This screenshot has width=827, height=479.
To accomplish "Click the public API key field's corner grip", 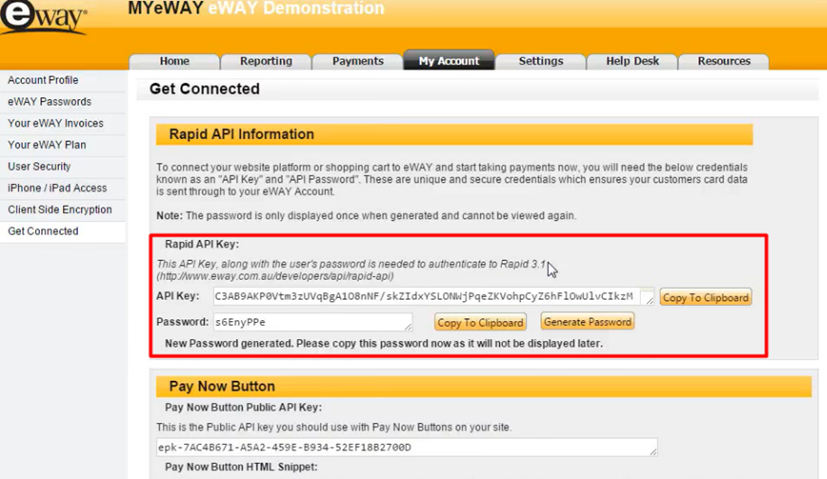I will point(653,451).
